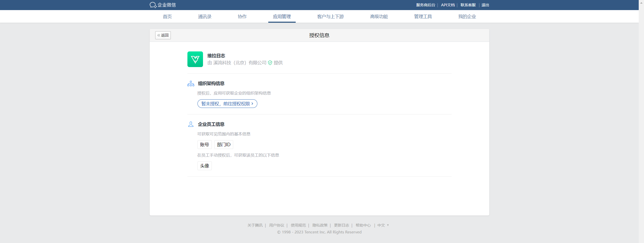Click the Tencent copyright line
Viewport: 644px width, 243px height.
[319, 232]
